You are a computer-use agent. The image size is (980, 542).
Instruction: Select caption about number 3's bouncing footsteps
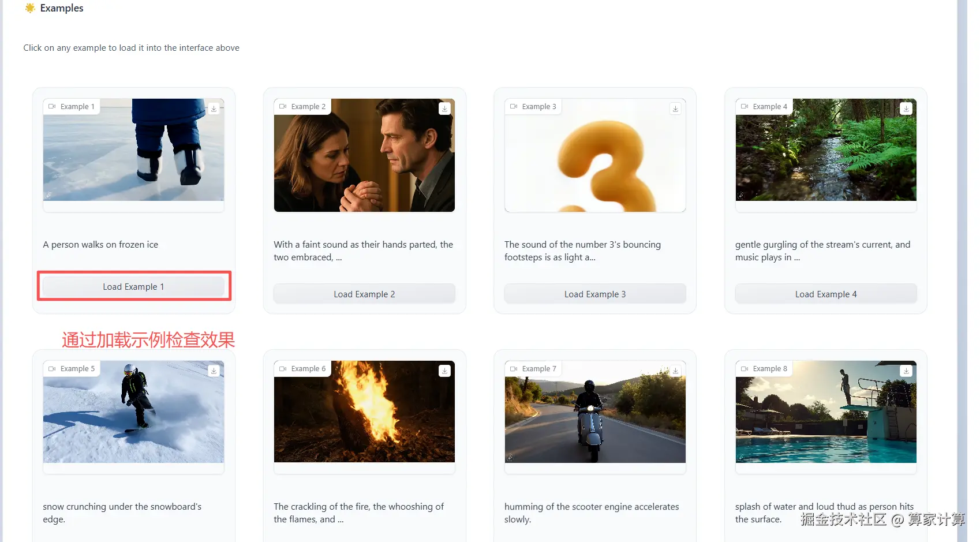click(x=583, y=251)
